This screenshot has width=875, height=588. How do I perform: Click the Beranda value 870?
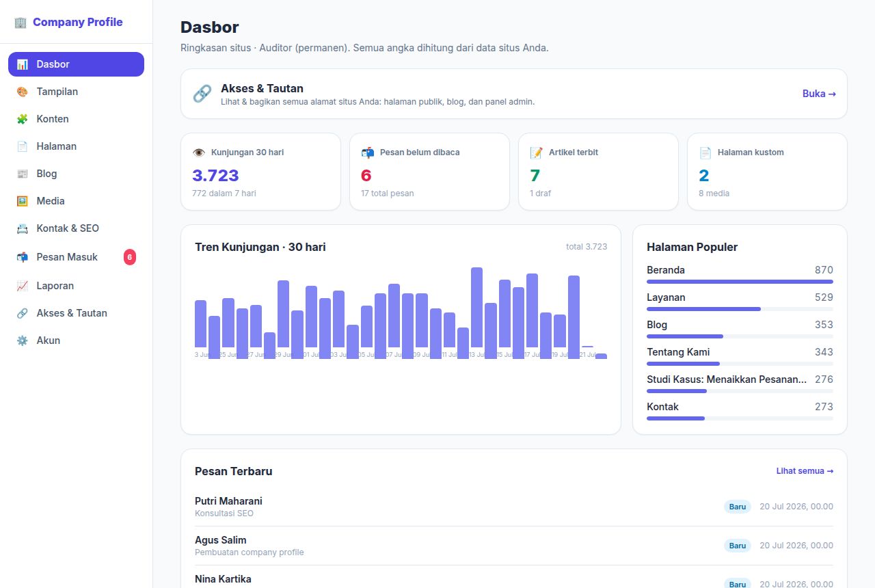tap(824, 270)
